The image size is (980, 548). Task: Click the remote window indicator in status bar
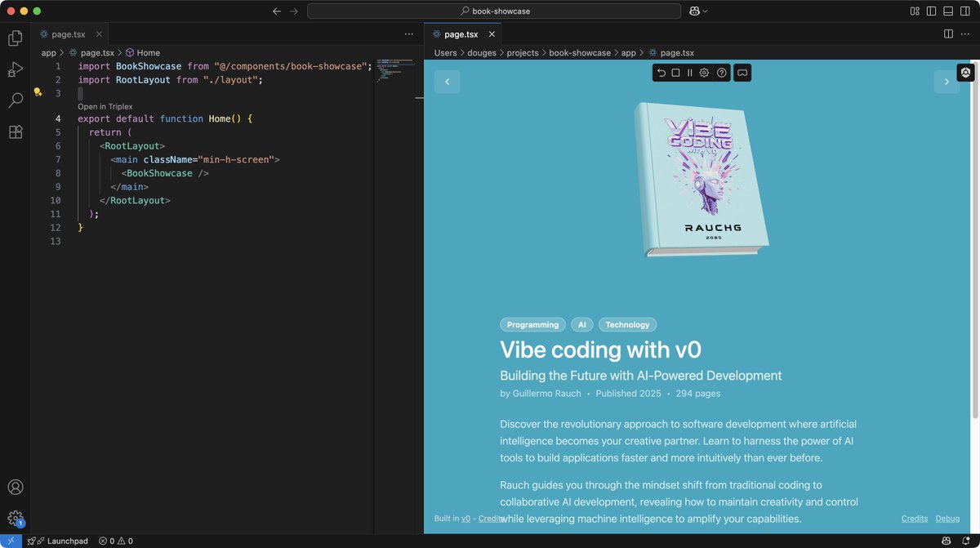(x=11, y=541)
